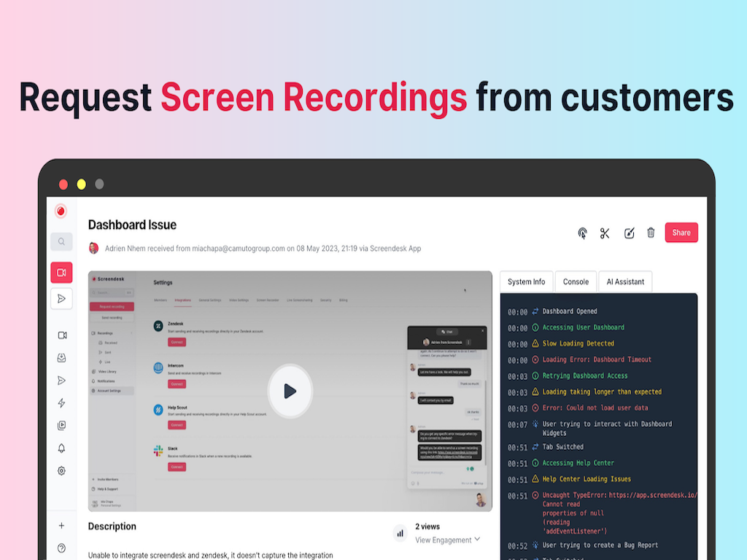
Task: Open the Video Library icon
Action: [x=61, y=426]
